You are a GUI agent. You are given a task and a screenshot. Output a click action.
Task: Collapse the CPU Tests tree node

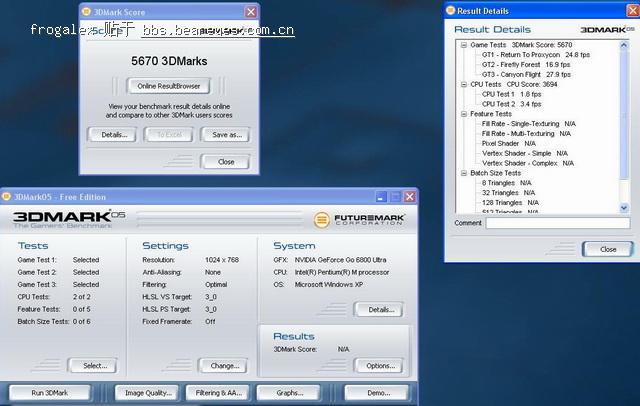pos(464,84)
